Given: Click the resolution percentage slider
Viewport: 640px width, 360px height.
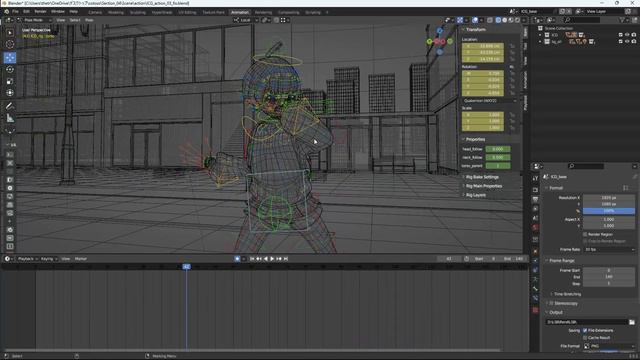Looking at the screenshot, I should point(609,211).
